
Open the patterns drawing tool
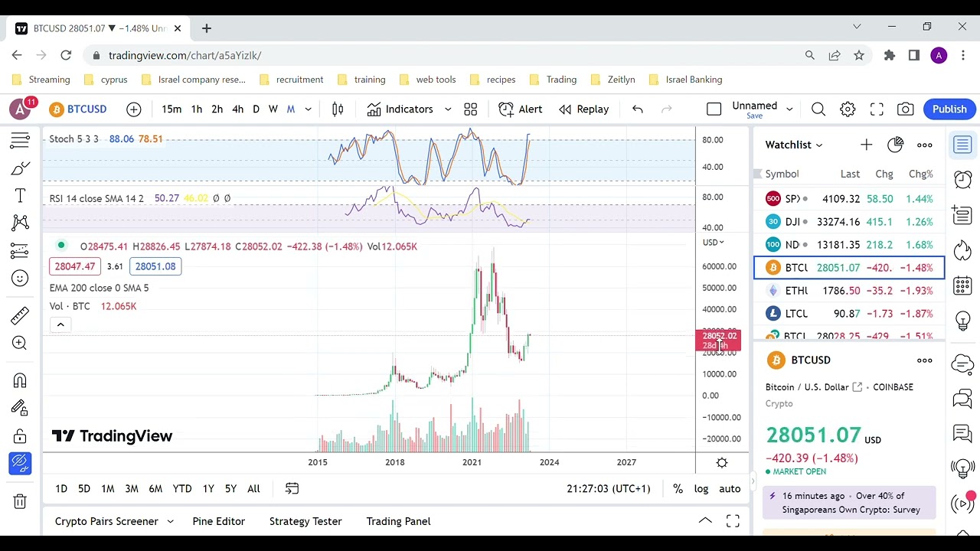(20, 223)
